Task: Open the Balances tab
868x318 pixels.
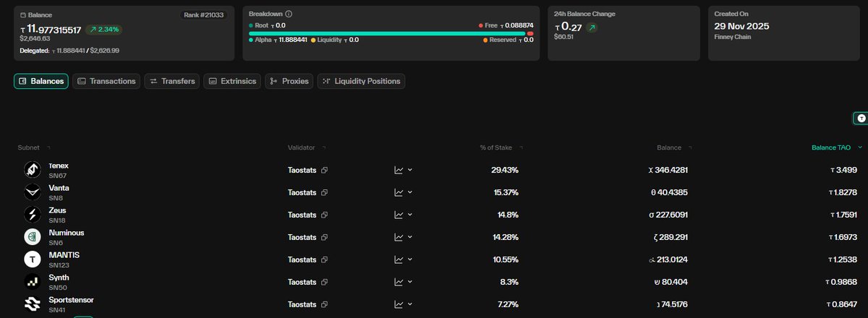Action: (41, 81)
